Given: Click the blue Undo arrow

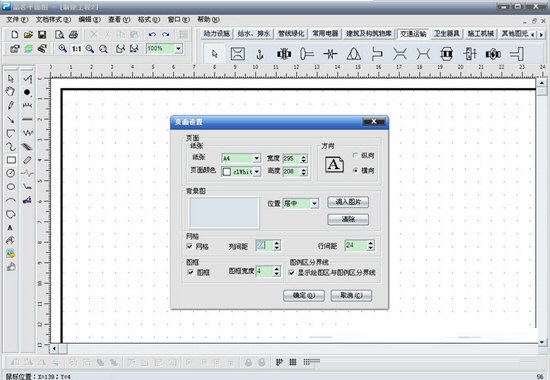Looking at the screenshot, I should [152, 34].
